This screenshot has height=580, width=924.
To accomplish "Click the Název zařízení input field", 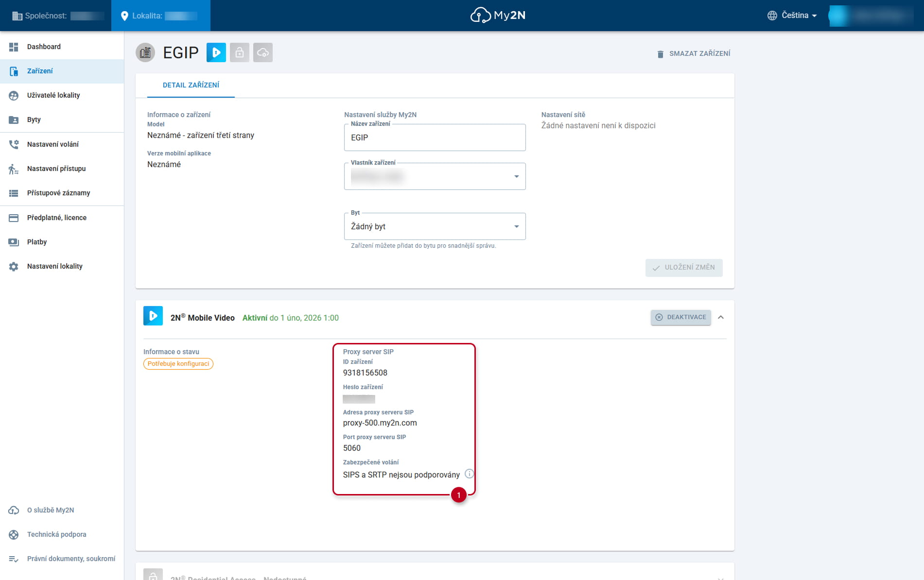I will [435, 137].
